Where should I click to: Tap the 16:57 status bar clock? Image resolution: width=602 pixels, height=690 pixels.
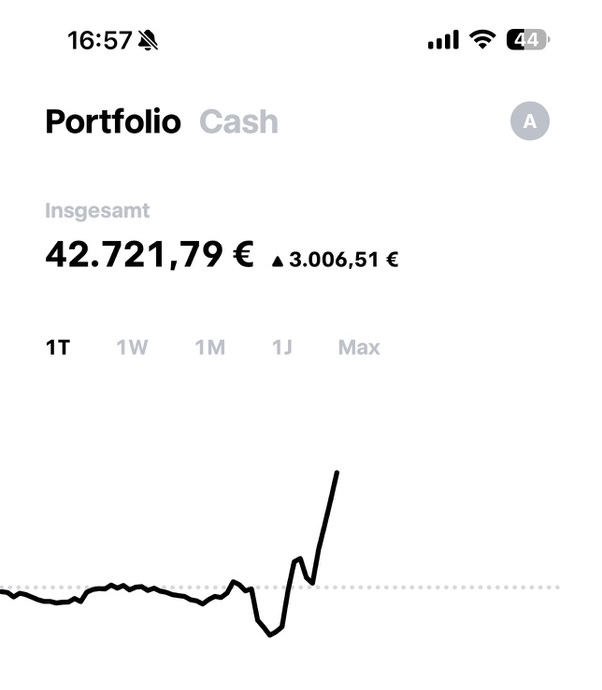click(x=99, y=40)
